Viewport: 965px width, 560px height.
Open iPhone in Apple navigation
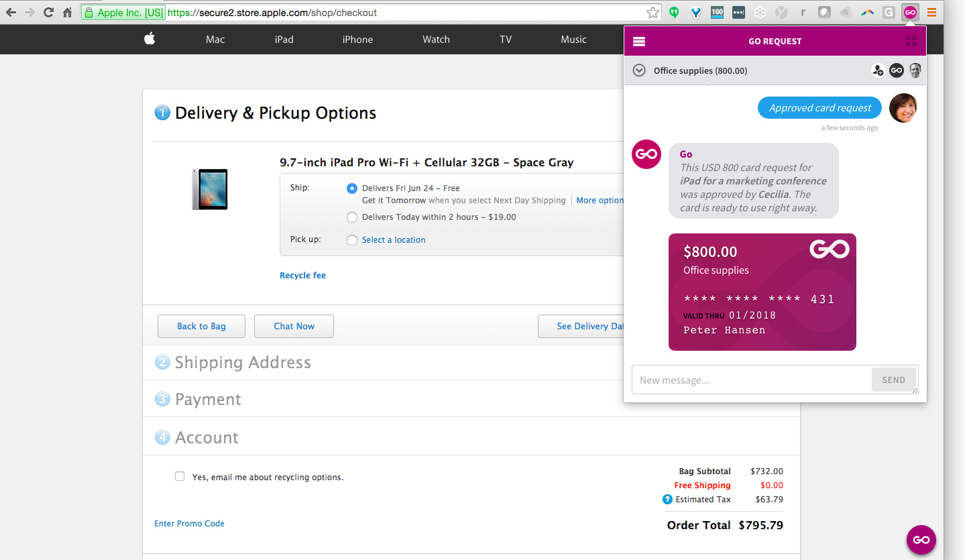[x=357, y=40]
